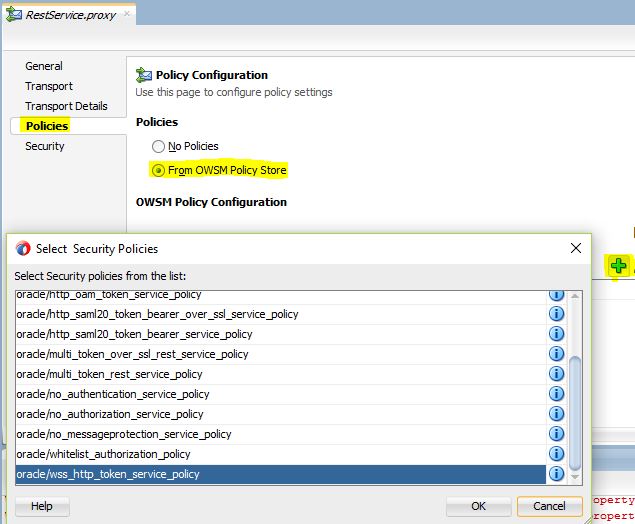Image resolution: width=635 pixels, height=524 pixels.
Task: Open the Transport Details page
Action: tap(66, 106)
